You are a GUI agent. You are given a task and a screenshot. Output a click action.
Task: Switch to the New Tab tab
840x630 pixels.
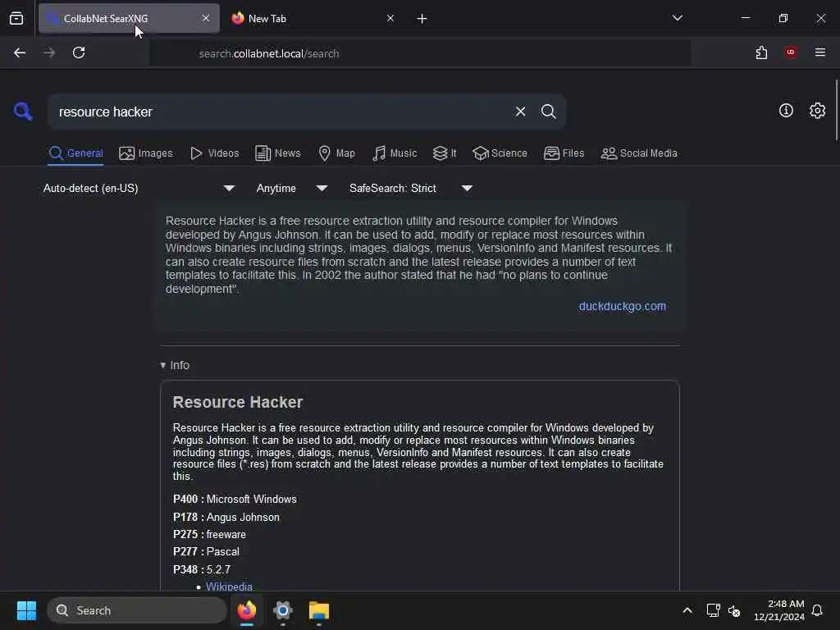pyautogui.click(x=311, y=18)
